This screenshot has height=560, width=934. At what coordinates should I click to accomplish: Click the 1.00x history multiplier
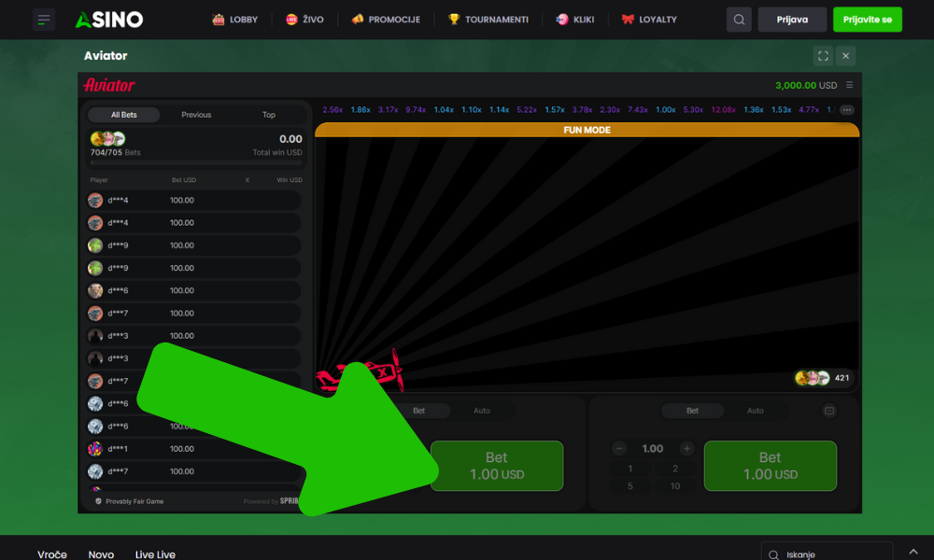coord(665,109)
